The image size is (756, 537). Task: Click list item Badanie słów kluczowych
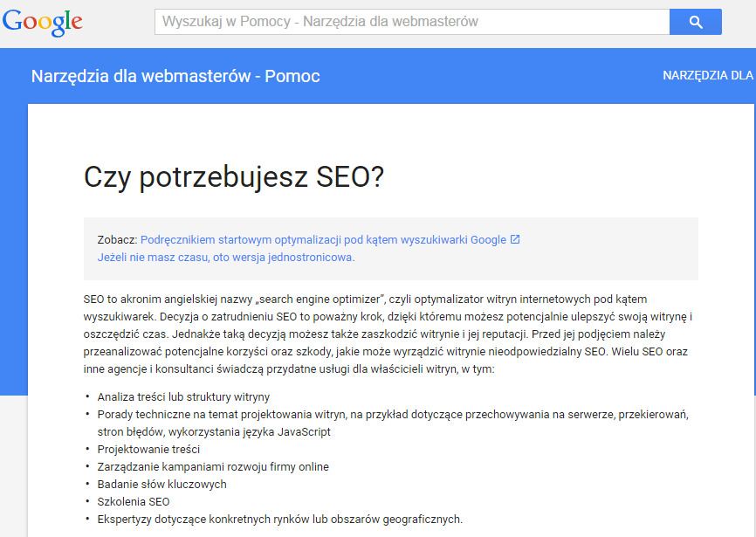coord(162,484)
